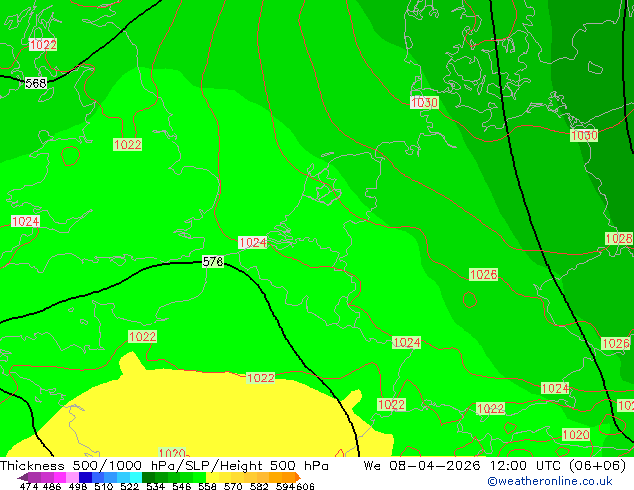The width and height of the screenshot is (634, 490).
Task: Pick the cyan swatch above 522
Action: [x=136, y=477]
